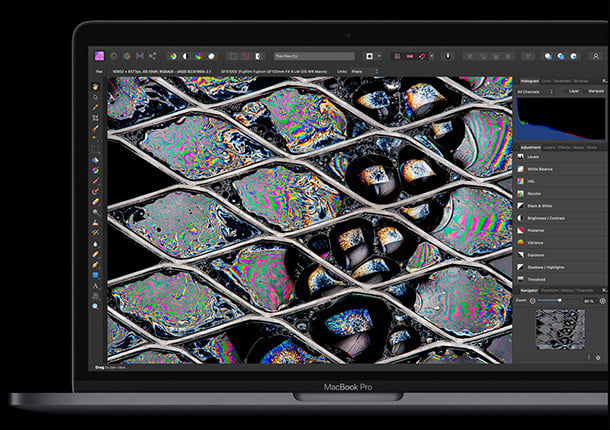Viewport: 610px width, 430px height.
Task: Switch to the Effects tab
Action: [x=564, y=147]
